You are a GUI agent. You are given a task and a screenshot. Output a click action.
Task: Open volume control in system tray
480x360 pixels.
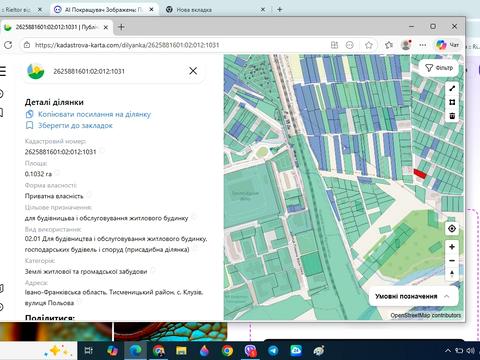tap(471, 351)
